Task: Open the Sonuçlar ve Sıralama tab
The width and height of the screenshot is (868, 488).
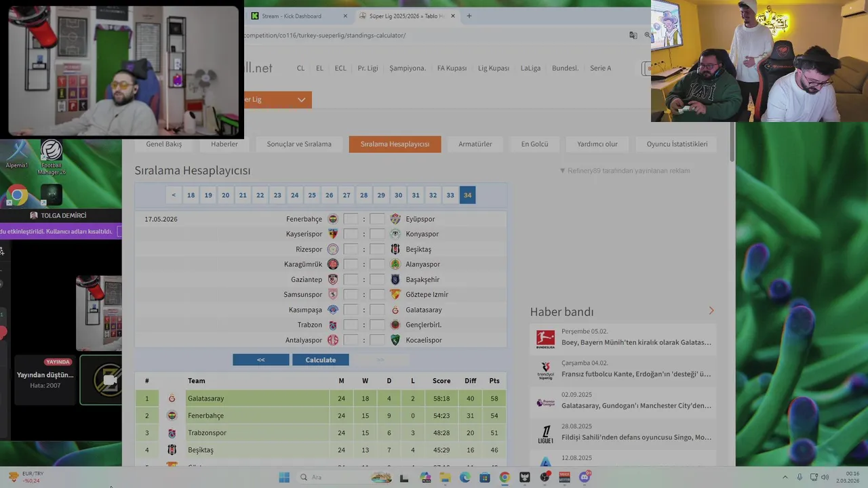Action: pyautogui.click(x=299, y=144)
